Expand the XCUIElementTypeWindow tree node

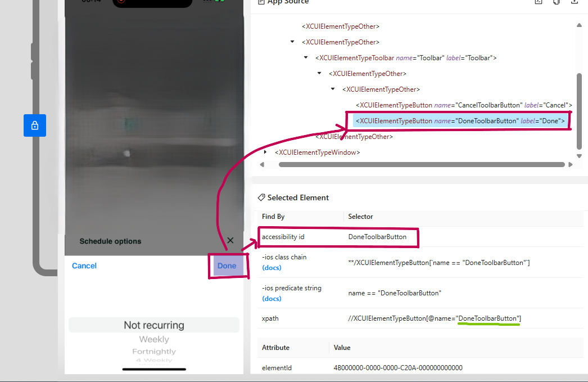point(265,152)
